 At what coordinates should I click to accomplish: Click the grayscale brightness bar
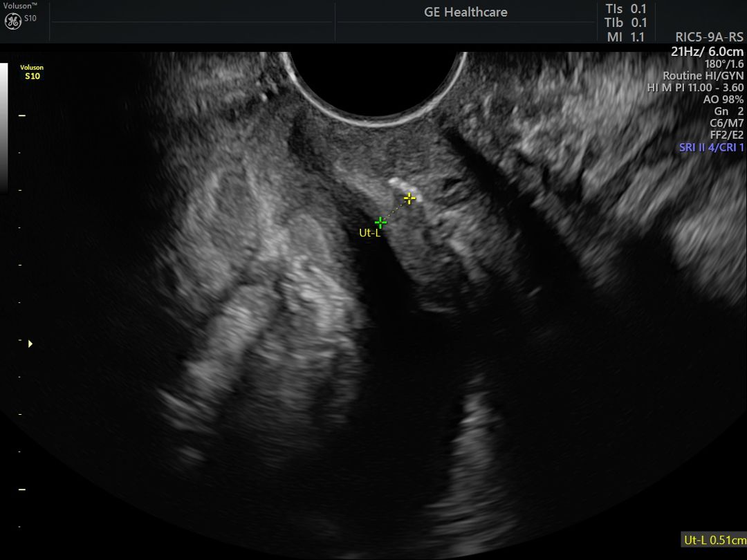[x=4, y=127]
